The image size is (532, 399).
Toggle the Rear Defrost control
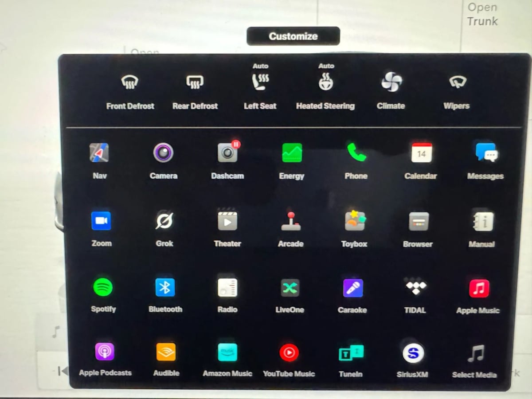(x=195, y=82)
